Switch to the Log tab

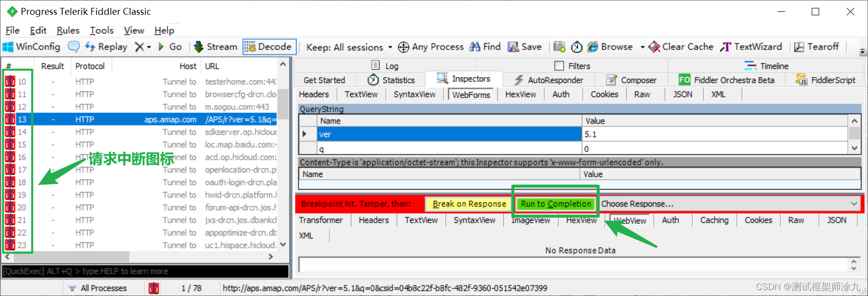pos(385,66)
